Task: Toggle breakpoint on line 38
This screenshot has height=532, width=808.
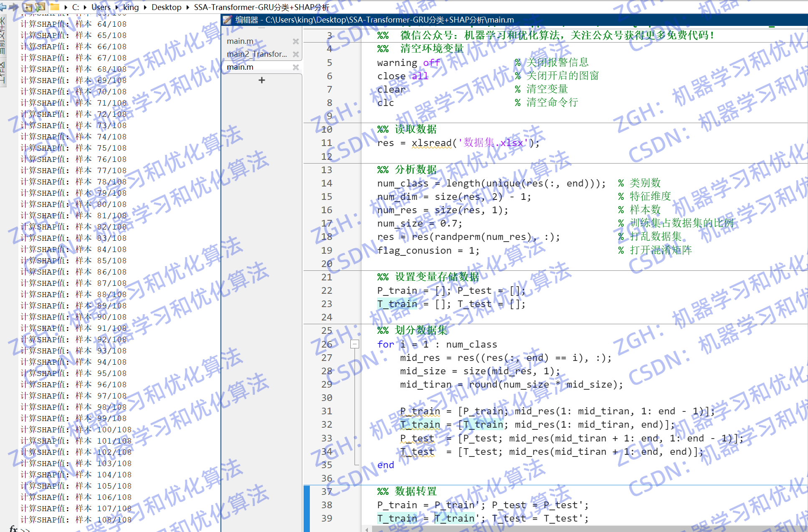Action: pos(327,505)
